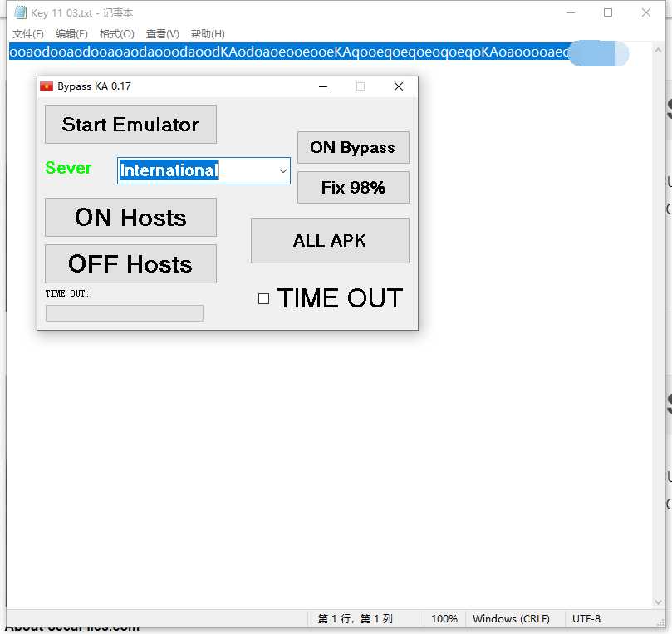Close the Notepad window
The height and width of the screenshot is (634, 672).
tap(646, 12)
